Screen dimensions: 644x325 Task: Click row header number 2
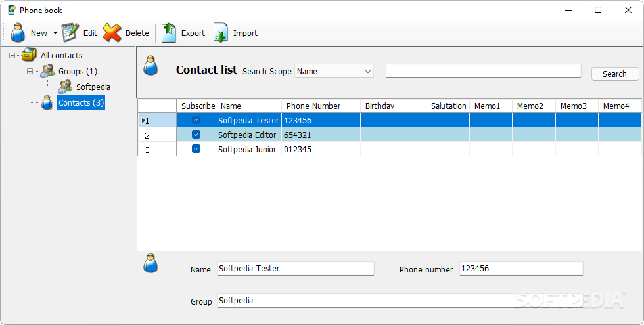pyautogui.click(x=157, y=135)
